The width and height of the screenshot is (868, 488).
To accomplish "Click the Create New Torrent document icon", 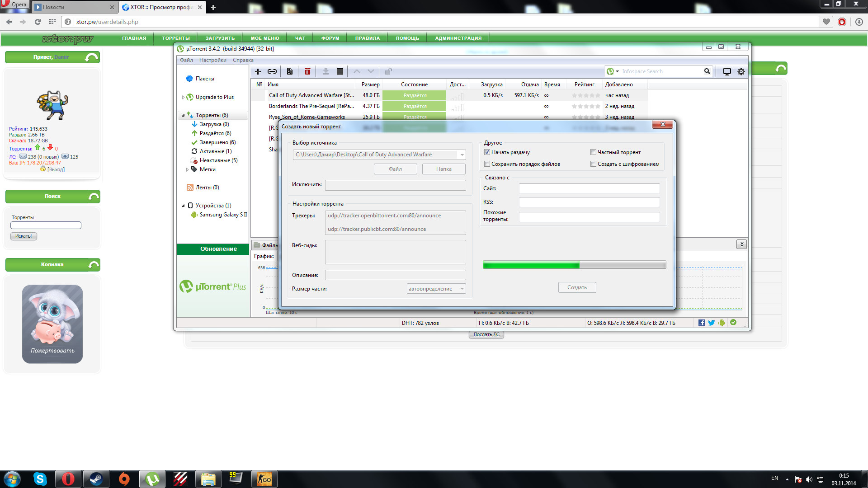I will coord(290,71).
